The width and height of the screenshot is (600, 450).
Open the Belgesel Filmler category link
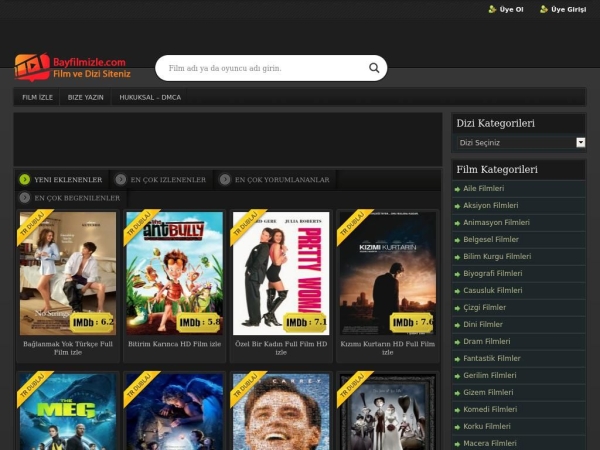491,240
